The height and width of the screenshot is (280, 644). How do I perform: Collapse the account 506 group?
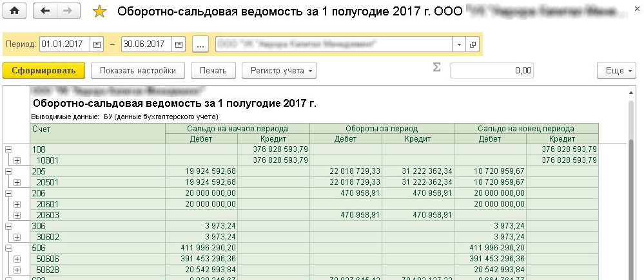tap(8, 248)
